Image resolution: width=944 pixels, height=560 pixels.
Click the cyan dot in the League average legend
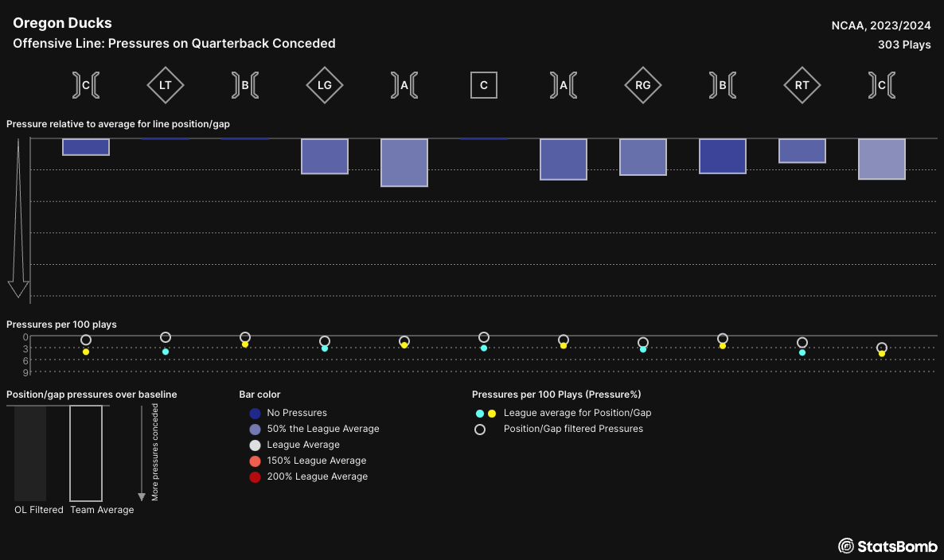point(480,413)
